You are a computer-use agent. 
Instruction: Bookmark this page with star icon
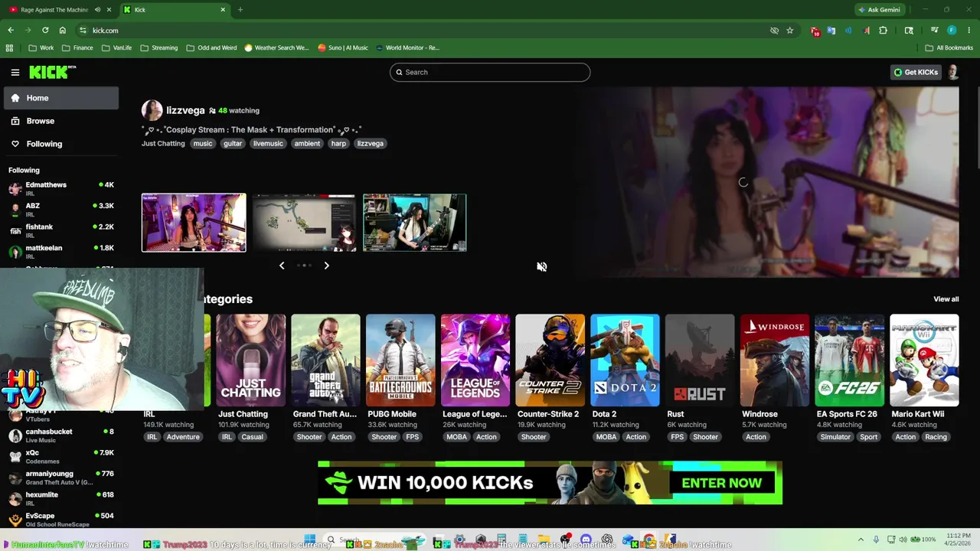point(790,31)
